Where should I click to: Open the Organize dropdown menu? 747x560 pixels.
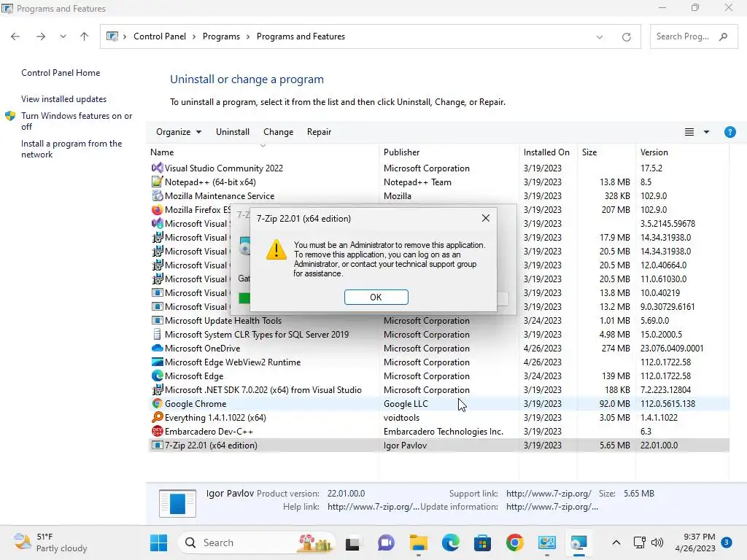(x=179, y=132)
